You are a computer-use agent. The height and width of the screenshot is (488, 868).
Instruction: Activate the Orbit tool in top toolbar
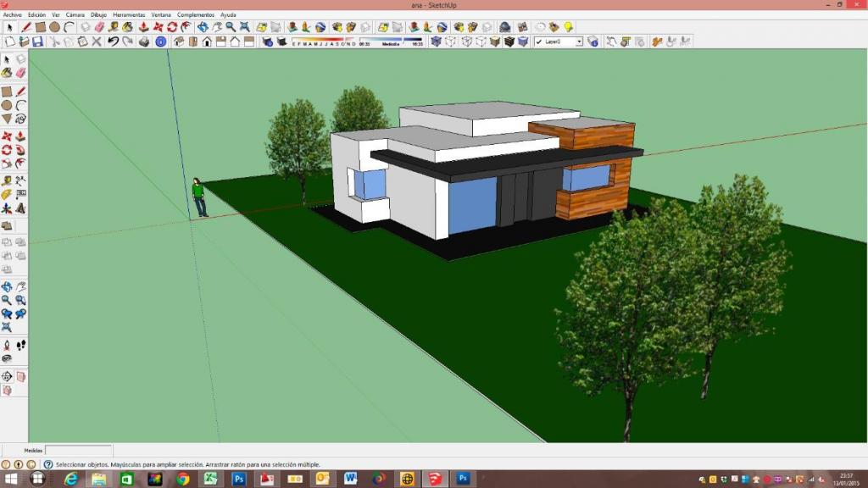[x=203, y=27]
